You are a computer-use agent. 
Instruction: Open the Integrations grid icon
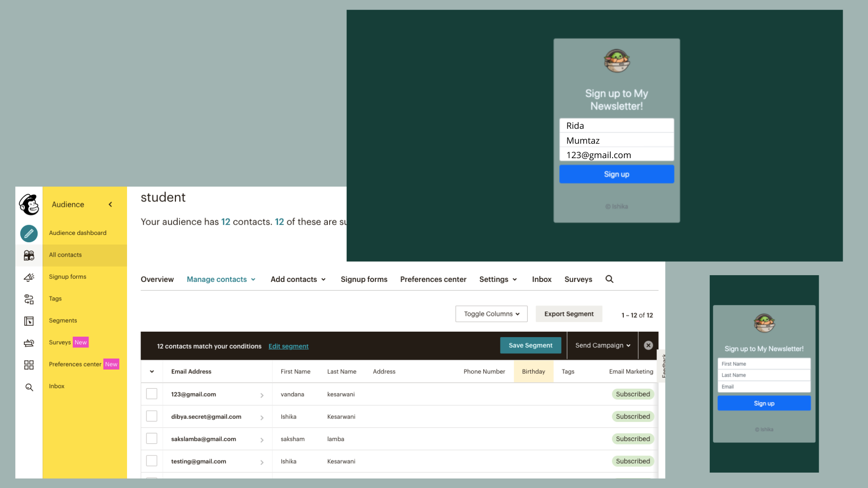pyautogui.click(x=29, y=365)
